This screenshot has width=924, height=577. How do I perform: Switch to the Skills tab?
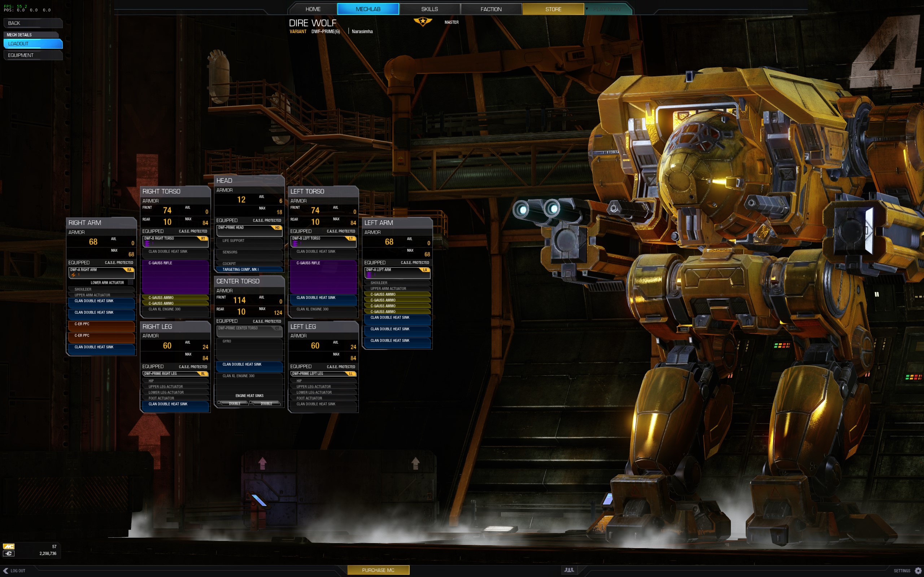(430, 9)
